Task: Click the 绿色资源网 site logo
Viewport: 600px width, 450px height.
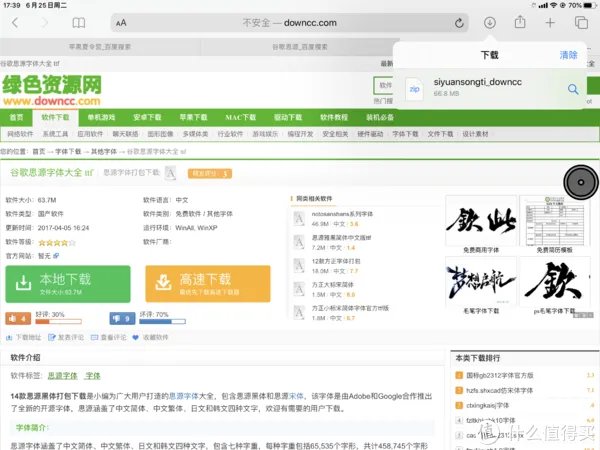Action: pyautogui.click(x=52, y=90)
